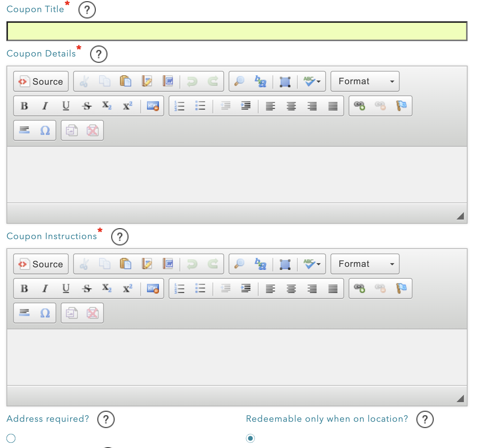Image resolution: width=477 pixels, height=448 pixels.
Task: Click Bold in Coupon Details editor
Action: [x=24, y=106]
